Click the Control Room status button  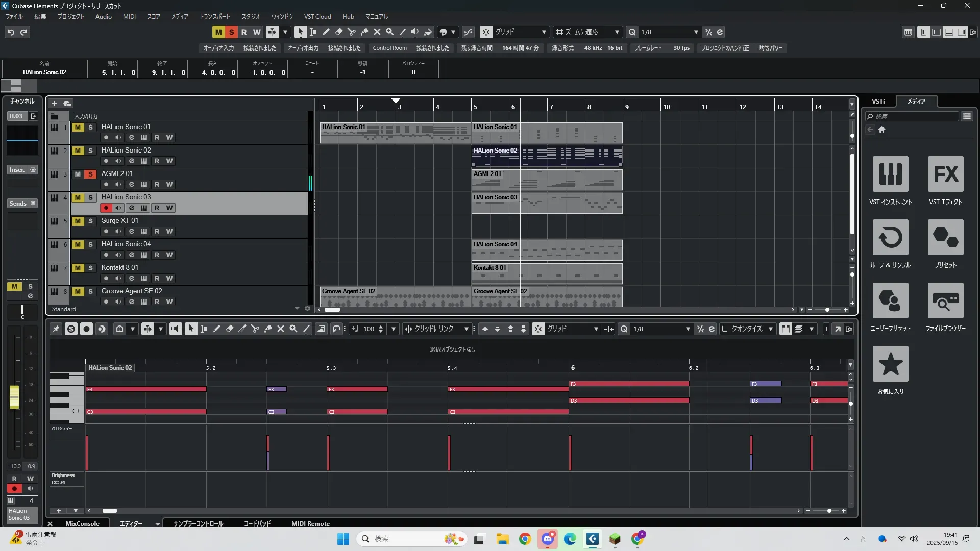click(389, 48)
